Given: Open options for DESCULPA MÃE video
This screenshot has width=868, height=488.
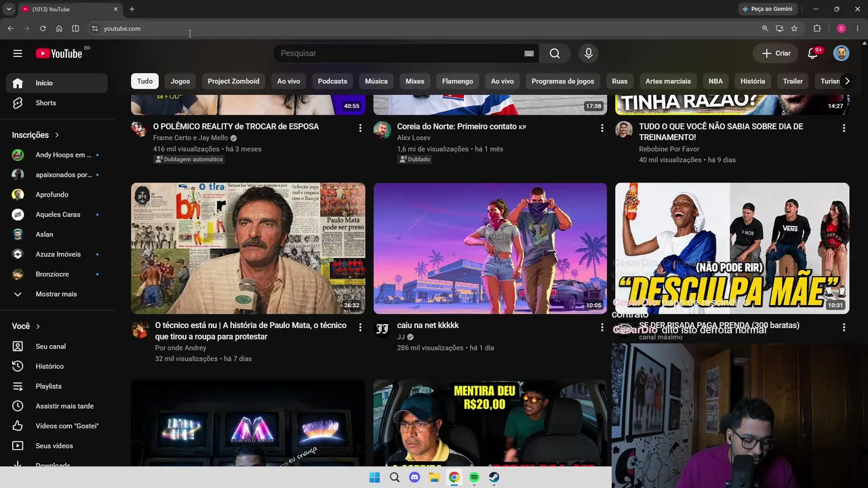Looking at the screenshot, I should [844, 327].
